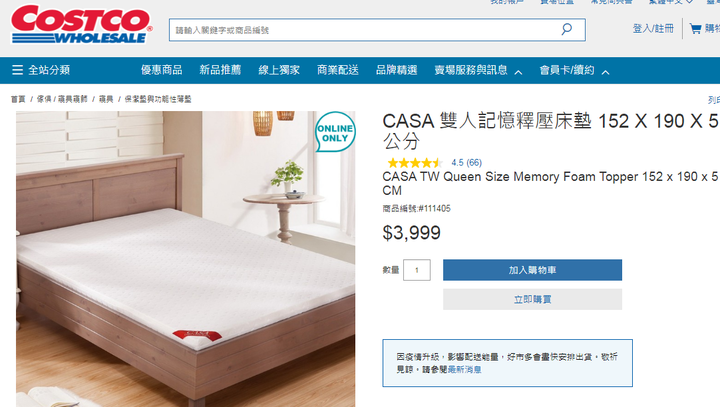Viewport: 720px width, 407px height.
Task: Click the search magnifier icon
Action: (x=567, y=29)
